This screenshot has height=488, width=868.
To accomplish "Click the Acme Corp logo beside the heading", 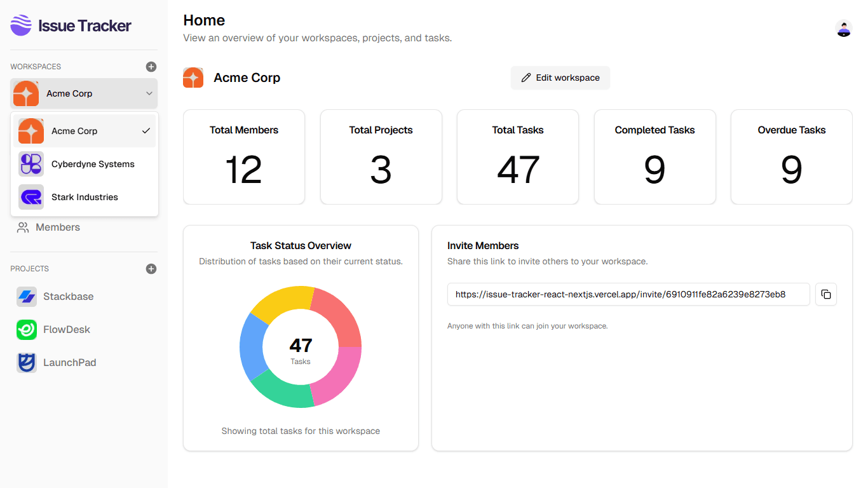I will coord(193,78).
